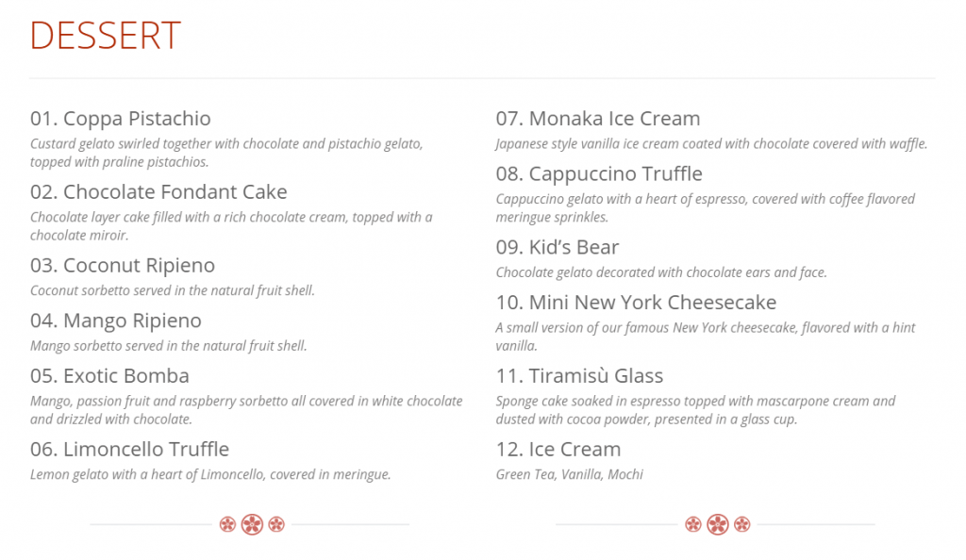Choose the Kid's Bear dessert
The image size is (966, 560).
coord(558,247)
